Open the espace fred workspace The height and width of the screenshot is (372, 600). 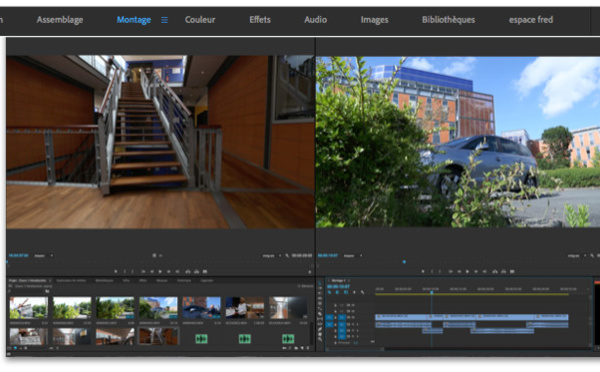pos(531,20)
